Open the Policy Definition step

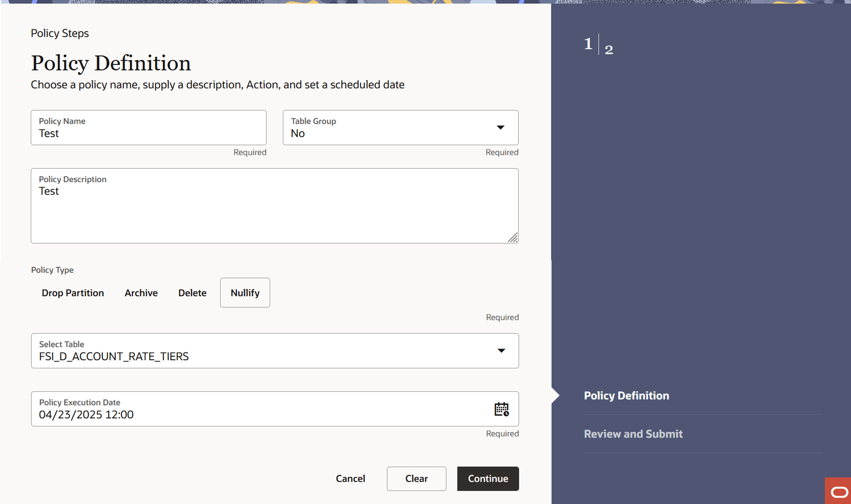coord(626,396)
